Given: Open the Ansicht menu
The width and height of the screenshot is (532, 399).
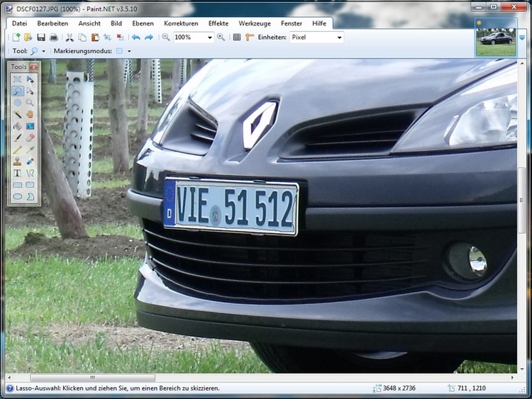Looking at the screenshot, I should pyautogui.click(x=89, y=23).
